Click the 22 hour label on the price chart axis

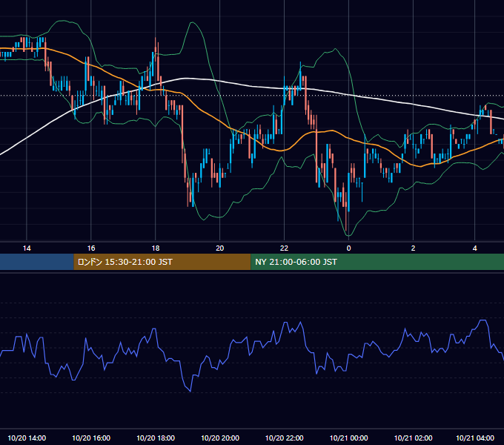click(x=284, y=248)
